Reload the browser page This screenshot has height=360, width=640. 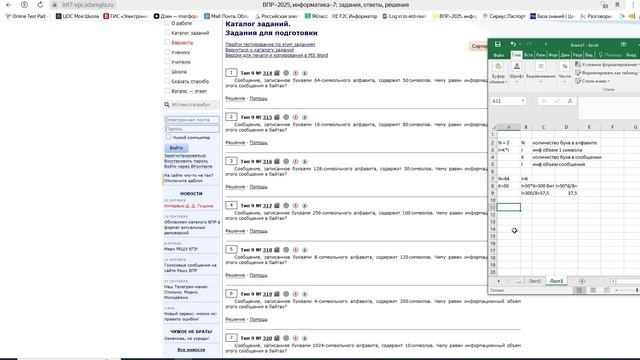point(40,5)
